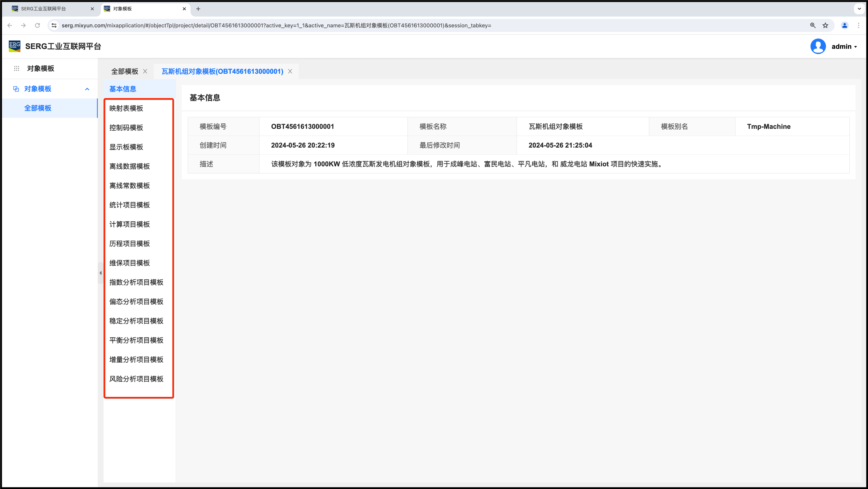Click the SERG platform logo
Screen dimensions: 868x489
point(15,46)
